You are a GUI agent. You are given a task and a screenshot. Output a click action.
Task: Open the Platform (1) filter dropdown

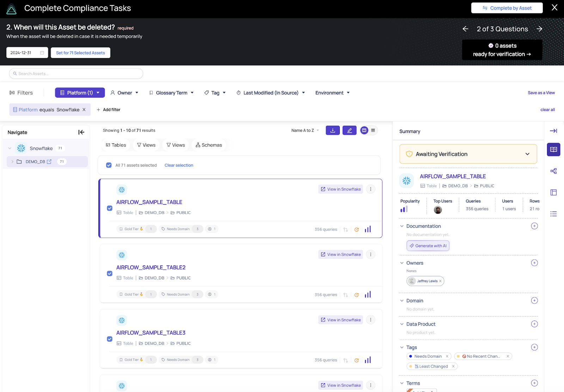click(x=80, y=93)
